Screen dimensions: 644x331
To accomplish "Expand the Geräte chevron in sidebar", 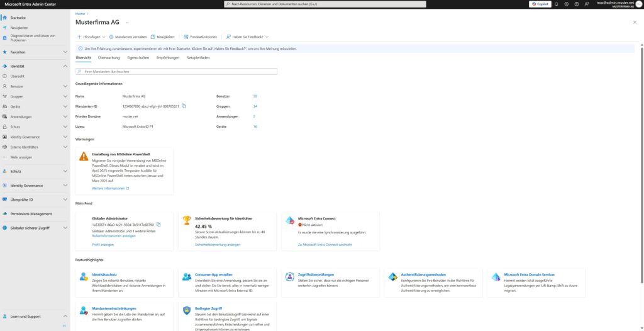I will 65,106.
